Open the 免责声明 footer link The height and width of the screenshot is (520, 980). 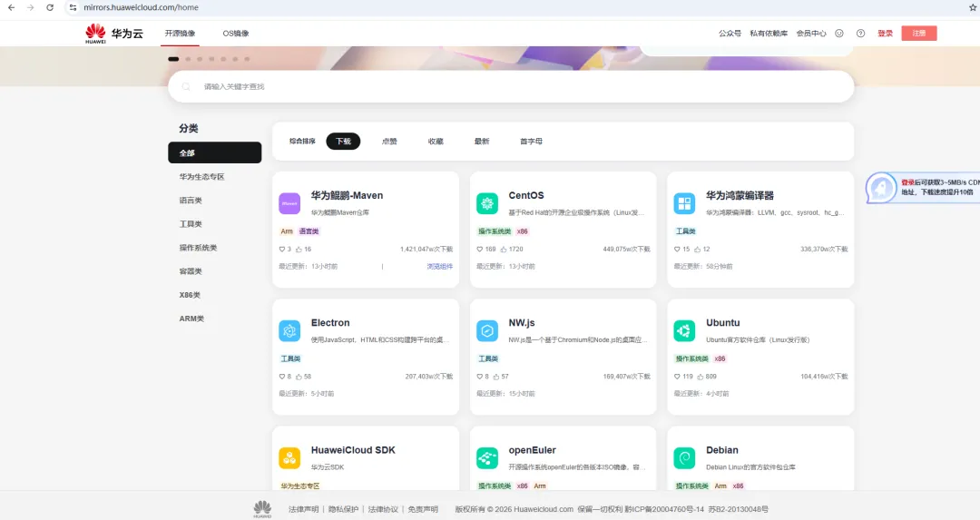pyautogui.click(x=423, y=509)
